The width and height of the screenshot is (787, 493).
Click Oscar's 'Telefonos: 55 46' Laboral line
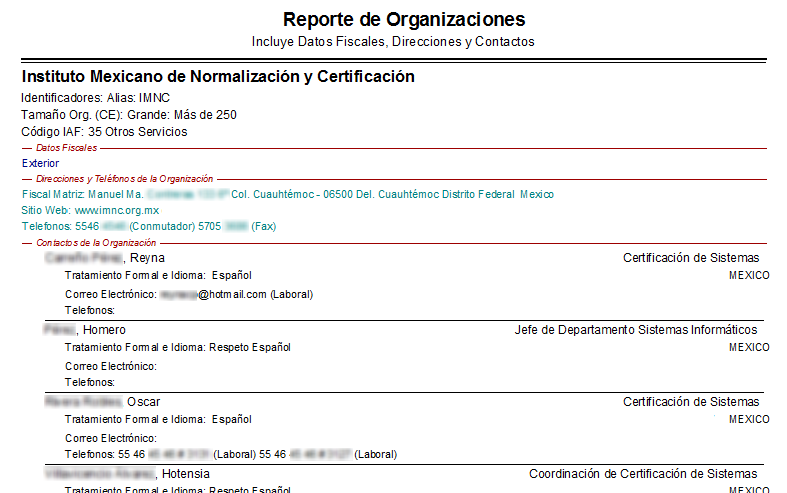(x=231, y=454)
